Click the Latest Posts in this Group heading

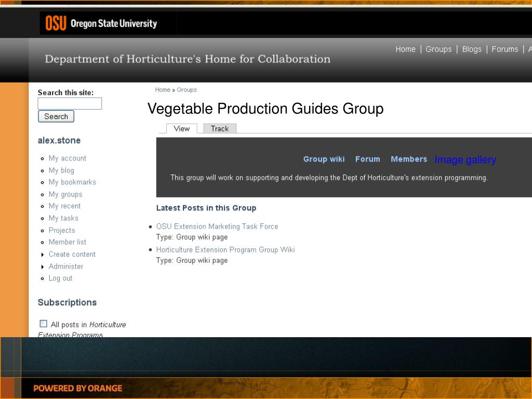click(x=206, y=208)
